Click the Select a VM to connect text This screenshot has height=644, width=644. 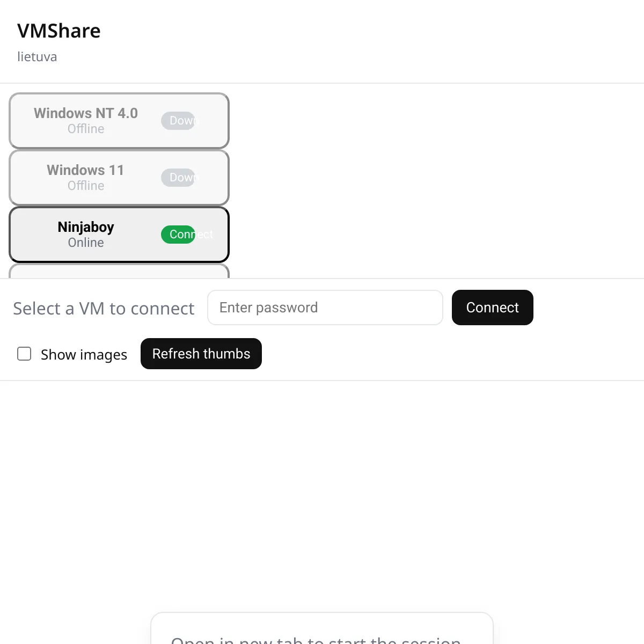pos(104,309)
